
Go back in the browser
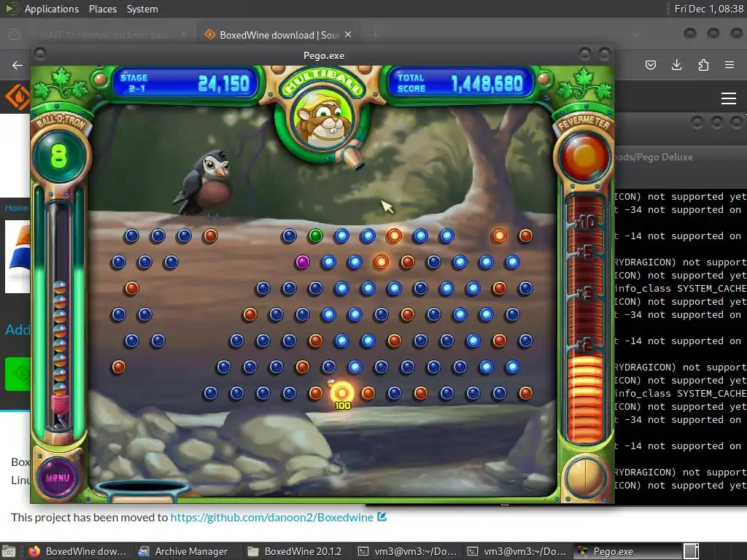[18, 65]
